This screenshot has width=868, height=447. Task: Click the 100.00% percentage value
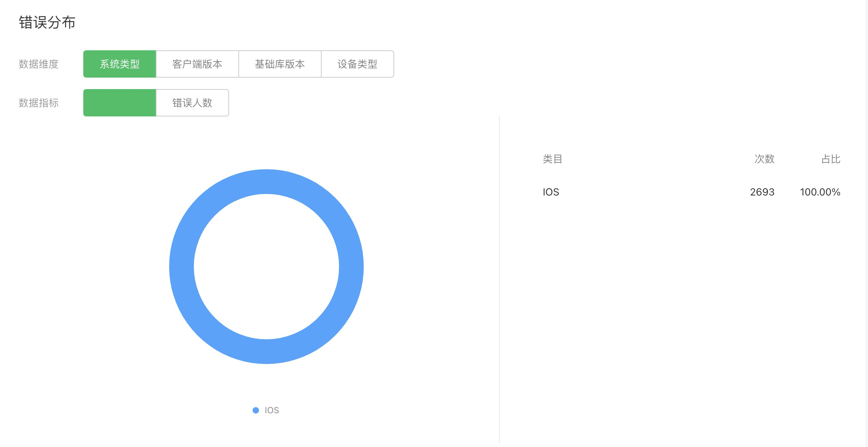(x=820, y=192)
